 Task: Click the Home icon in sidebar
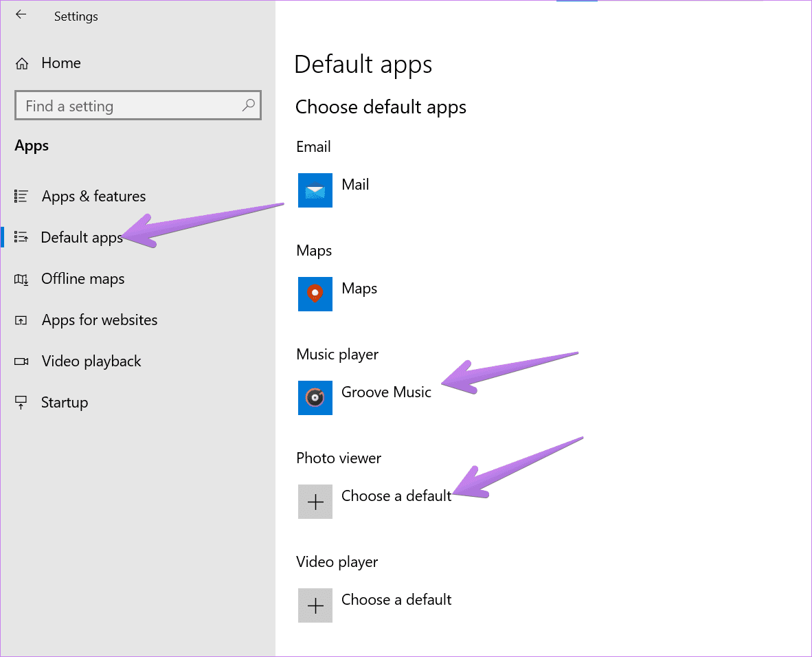pos(22,64)
